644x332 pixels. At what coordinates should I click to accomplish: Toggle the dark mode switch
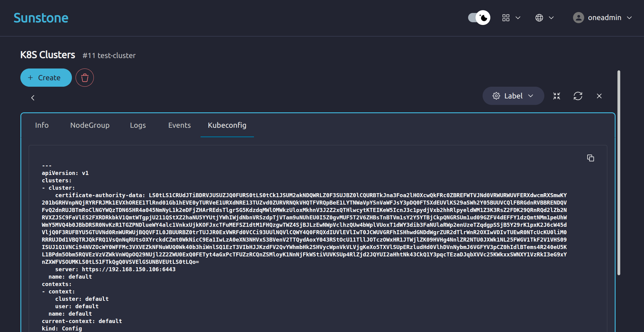479,18
